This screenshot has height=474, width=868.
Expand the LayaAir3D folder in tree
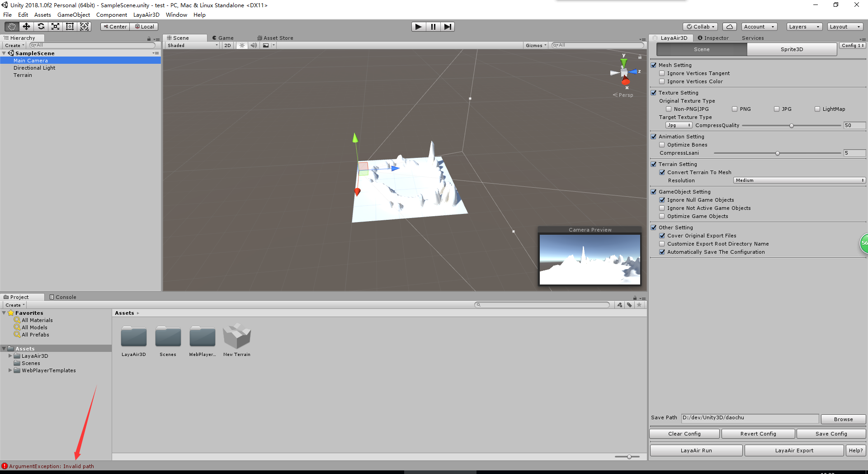point(10,356)
